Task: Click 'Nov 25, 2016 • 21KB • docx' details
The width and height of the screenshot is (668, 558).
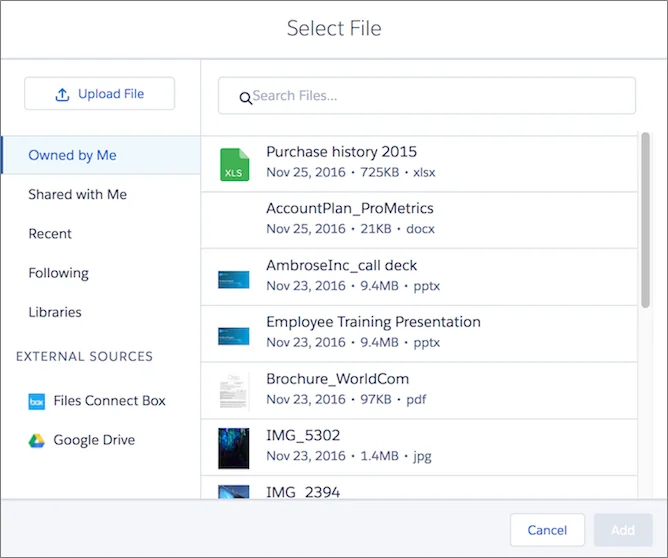Action: 350,229
